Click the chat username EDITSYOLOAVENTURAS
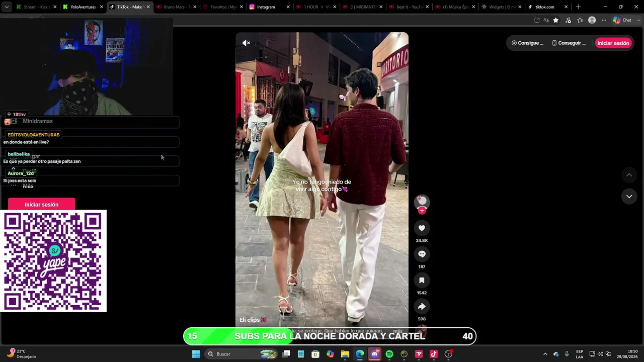 point(34,135)
